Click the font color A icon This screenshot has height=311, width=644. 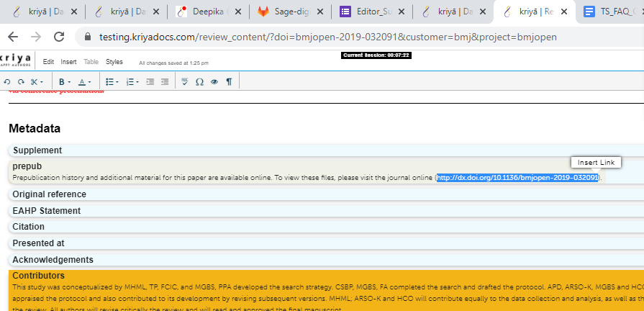(82, 82)
